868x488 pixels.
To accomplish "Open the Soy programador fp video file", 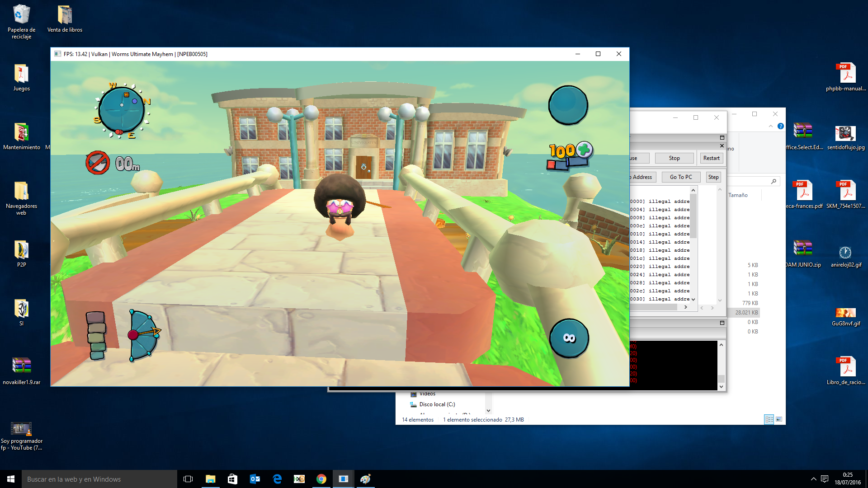I will pos(21,436).
